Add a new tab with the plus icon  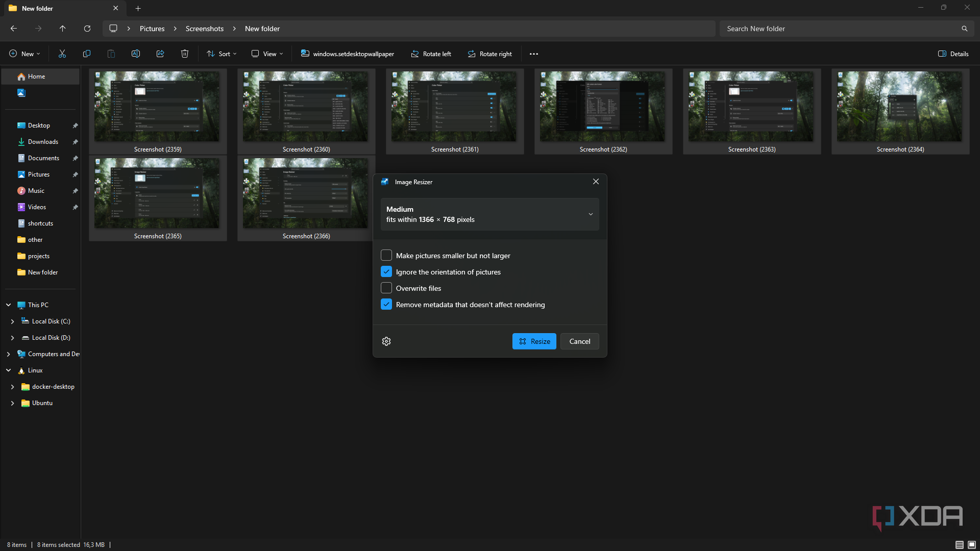coord(138,8)
